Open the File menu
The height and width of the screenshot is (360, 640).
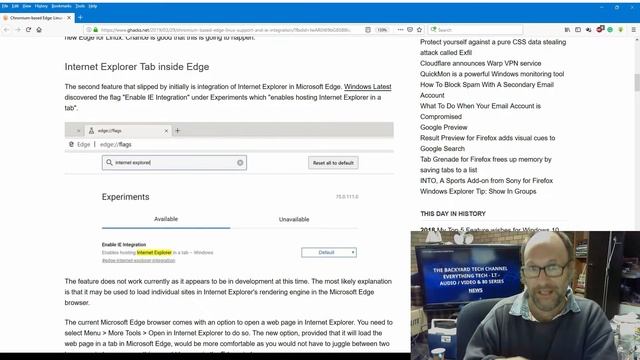[x=5, y=6]
